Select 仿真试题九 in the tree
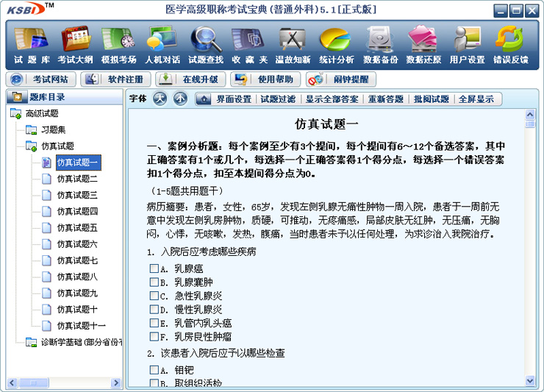 tap(77, 293)
